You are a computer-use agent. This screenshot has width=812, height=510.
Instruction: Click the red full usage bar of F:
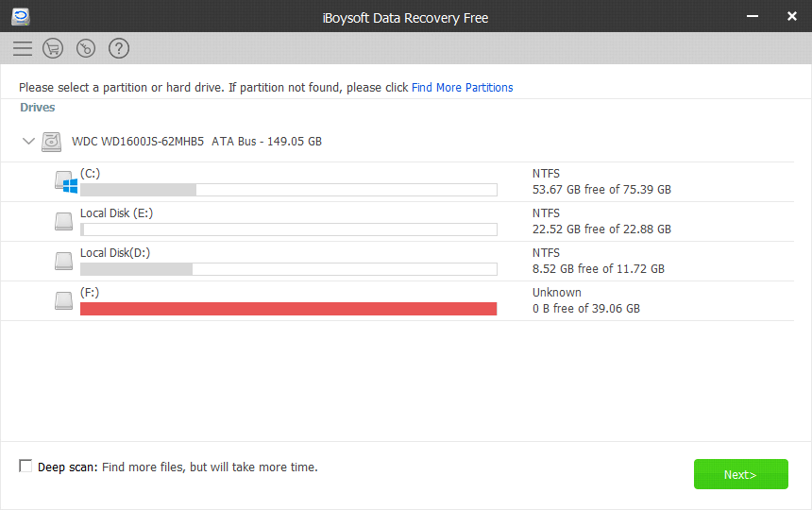coord(288,309)
